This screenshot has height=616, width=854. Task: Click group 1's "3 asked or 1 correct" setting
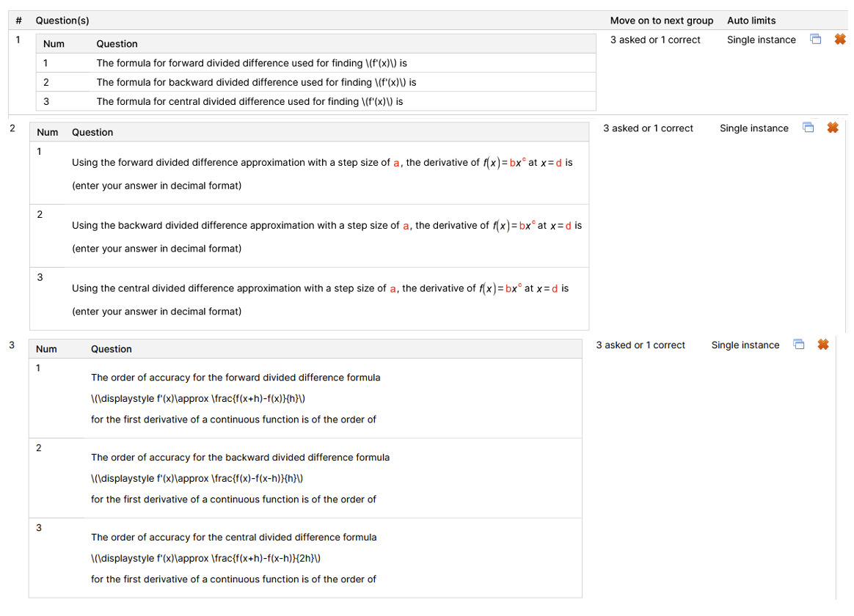pos(655,40)
